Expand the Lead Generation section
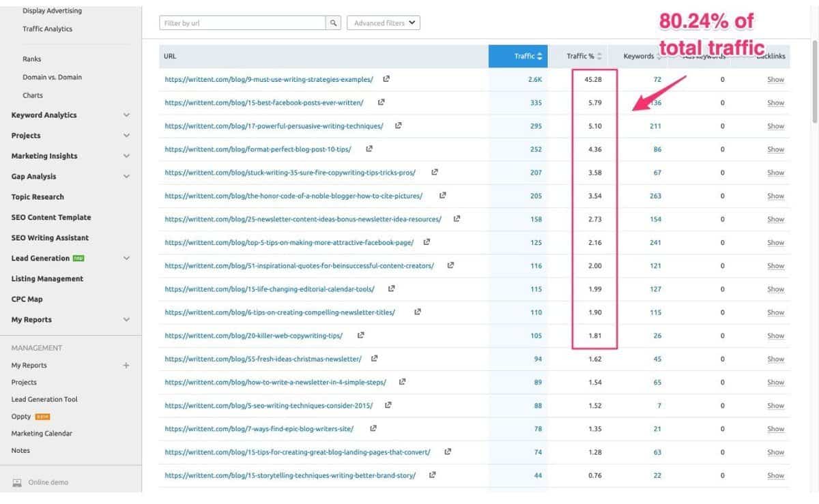The width and height of the screenshot is (819, 504). coord(126,258)
